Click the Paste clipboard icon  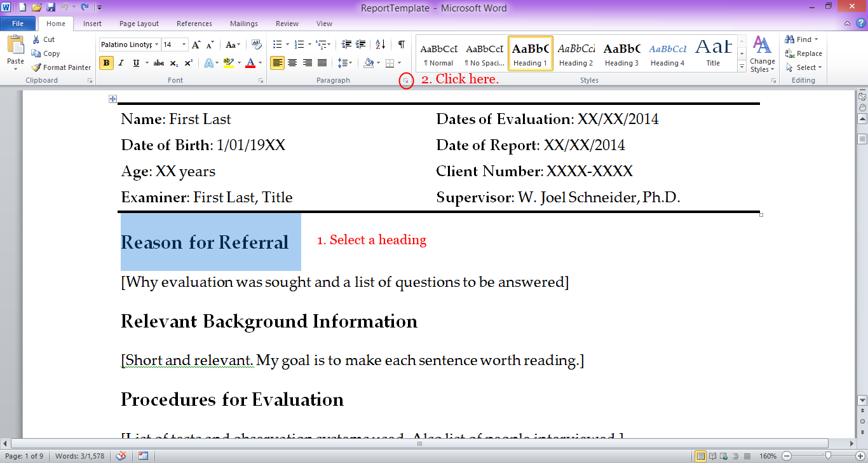pyautogui.click(x=15, y=45)
